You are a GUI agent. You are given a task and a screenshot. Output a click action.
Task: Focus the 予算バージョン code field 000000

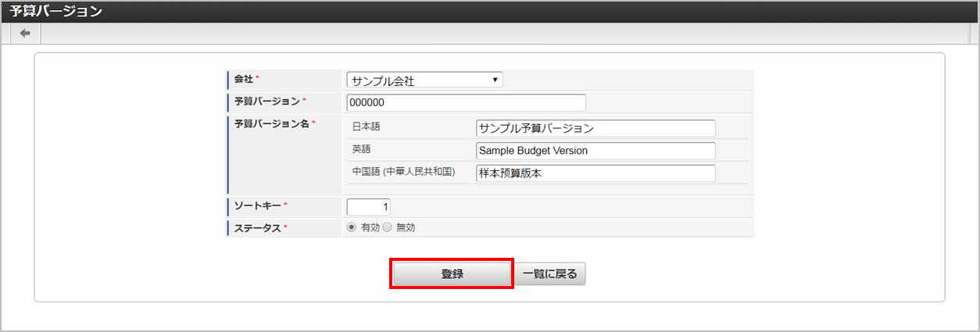point(467,102)
